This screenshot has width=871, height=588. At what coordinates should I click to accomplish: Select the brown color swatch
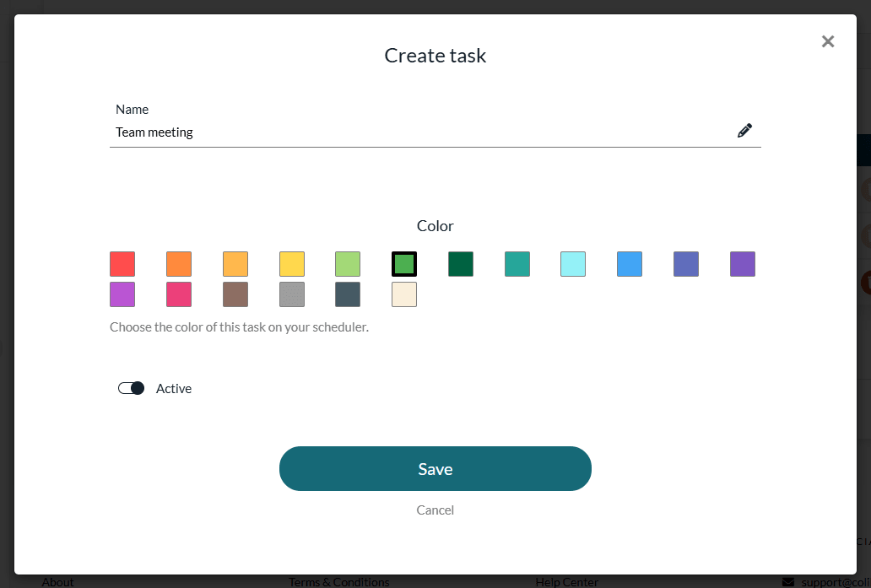click(x=235, y=294)
